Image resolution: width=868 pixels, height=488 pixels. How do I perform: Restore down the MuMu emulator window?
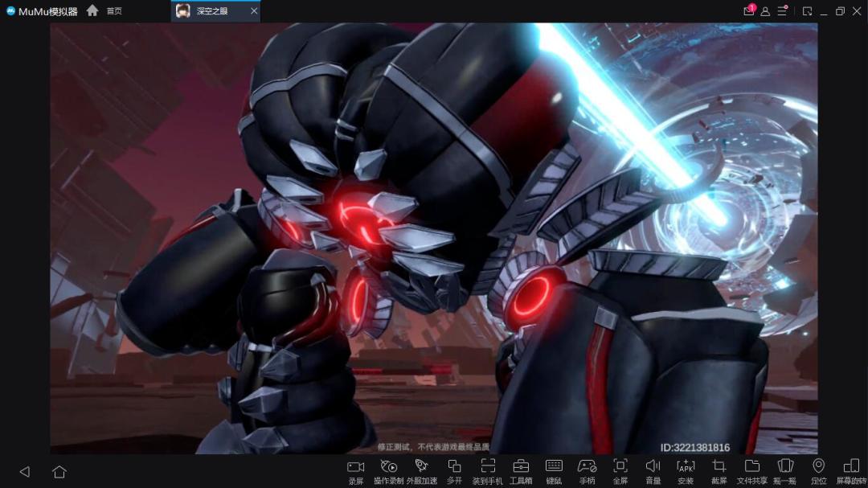[841, 11]
